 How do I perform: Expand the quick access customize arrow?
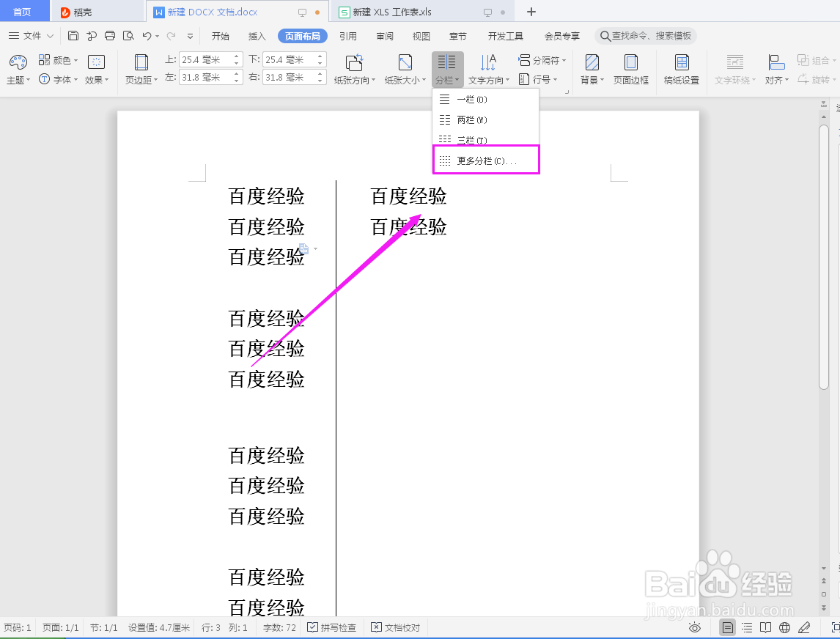tap(190, 37)
